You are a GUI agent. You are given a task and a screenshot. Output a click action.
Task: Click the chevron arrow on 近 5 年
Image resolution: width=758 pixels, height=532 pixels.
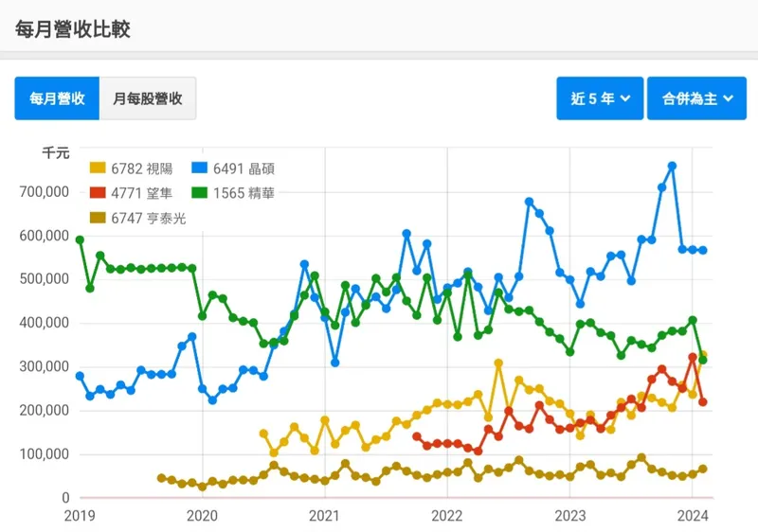[x=625, y=98]
